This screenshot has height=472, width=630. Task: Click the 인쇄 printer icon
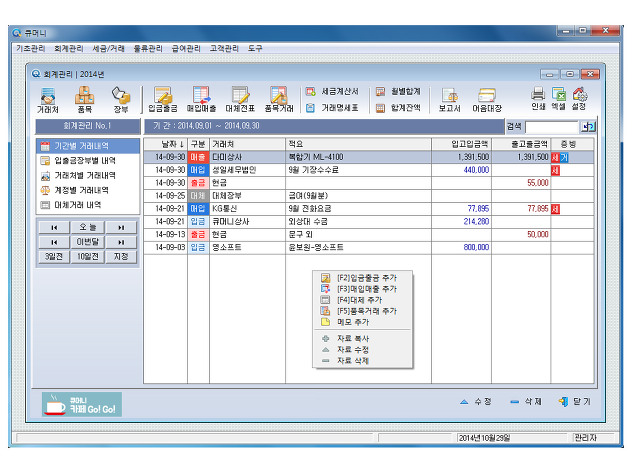tap(538, 99)
